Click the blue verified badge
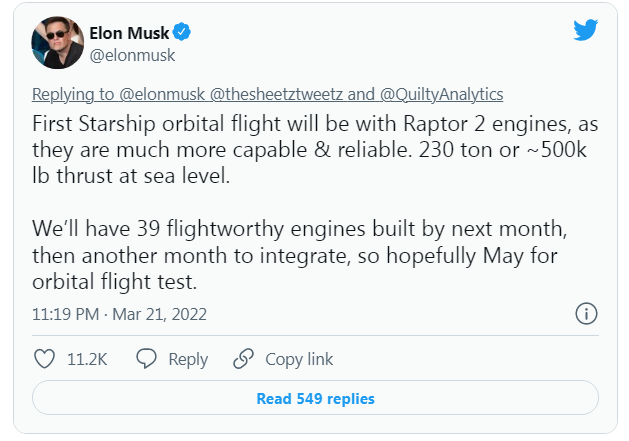 (x=182, y=33)
